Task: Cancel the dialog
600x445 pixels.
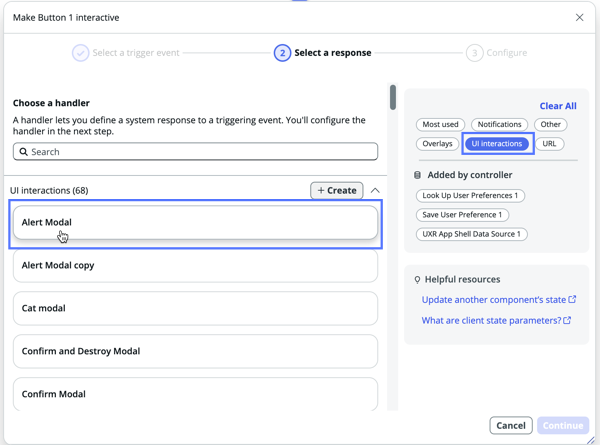Action: [511, 425]
